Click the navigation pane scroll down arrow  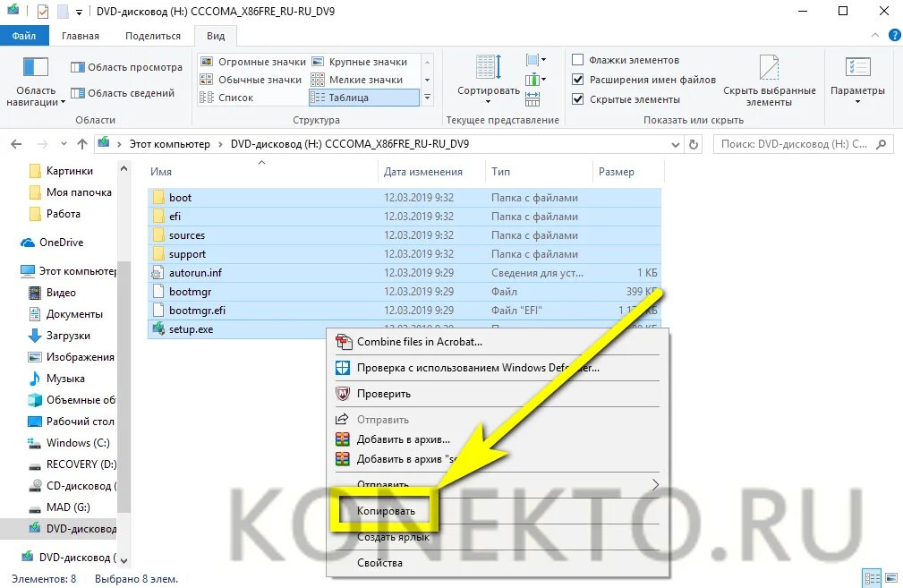[x=124, y=560]
